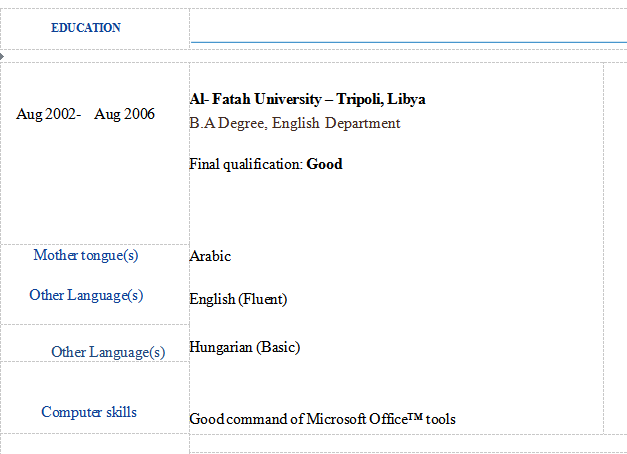Click the 'Al- Fatah University' text
The image size is (627, 454).
[254, 99]
